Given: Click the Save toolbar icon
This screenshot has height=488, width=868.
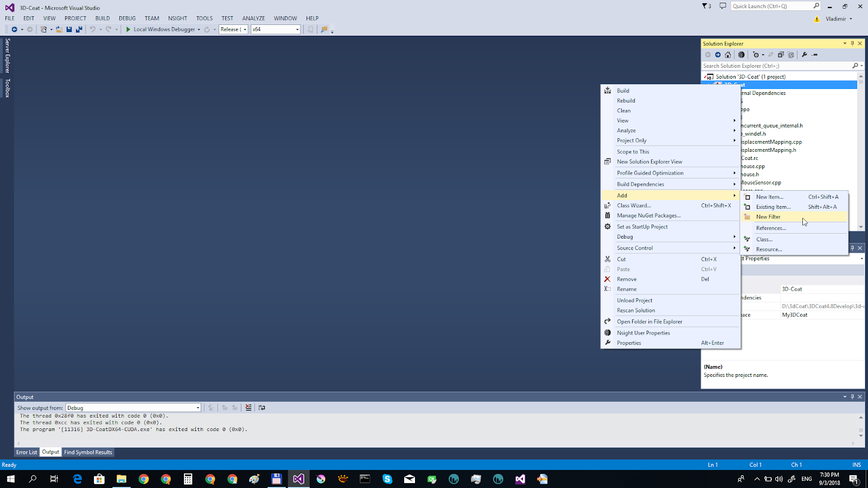Looking at the screenshot, I should (69, 29).
